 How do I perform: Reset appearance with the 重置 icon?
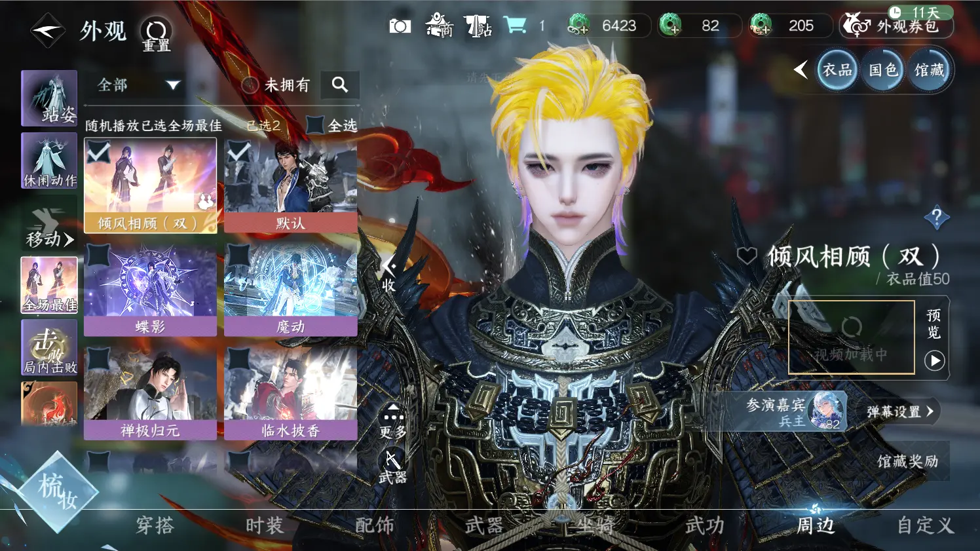(156, 34)
